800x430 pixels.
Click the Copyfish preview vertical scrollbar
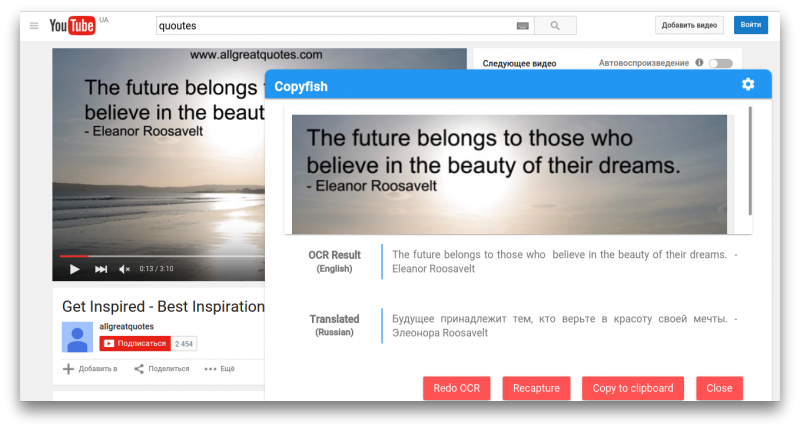(750, 161)
